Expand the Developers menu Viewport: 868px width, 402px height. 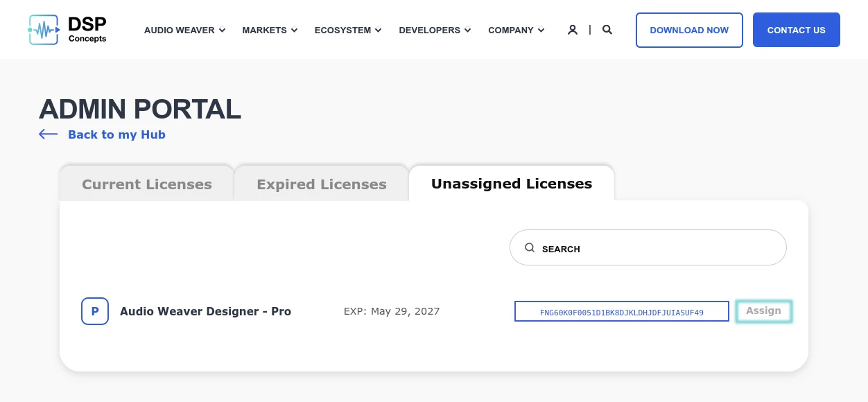coord(435,30)
